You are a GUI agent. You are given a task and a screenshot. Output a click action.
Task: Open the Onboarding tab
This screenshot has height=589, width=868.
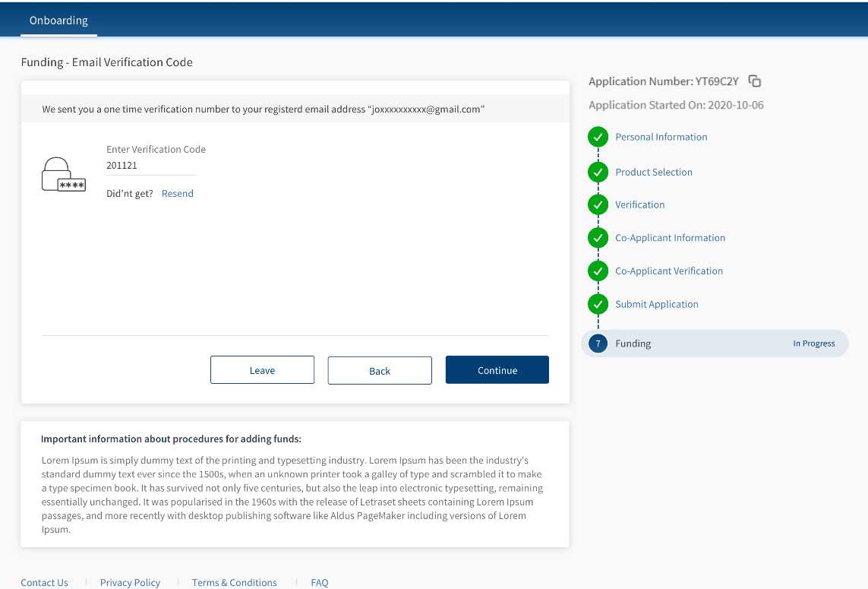(x=58, y=21)
